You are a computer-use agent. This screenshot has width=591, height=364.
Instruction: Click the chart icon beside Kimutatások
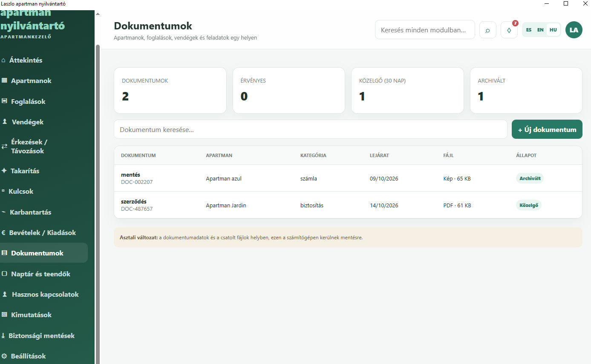[4, 315]
